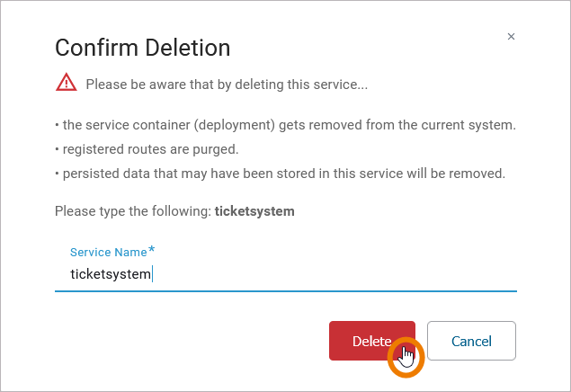Click the persisted data removal bullet
Screen dimensions: 571x392
pos(280,173)
